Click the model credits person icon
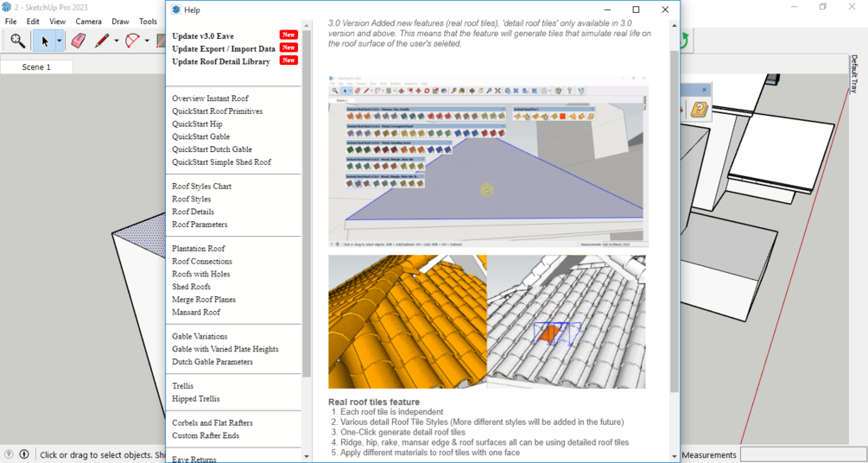Viewport: 868px width, 463px height. (24, 454)
